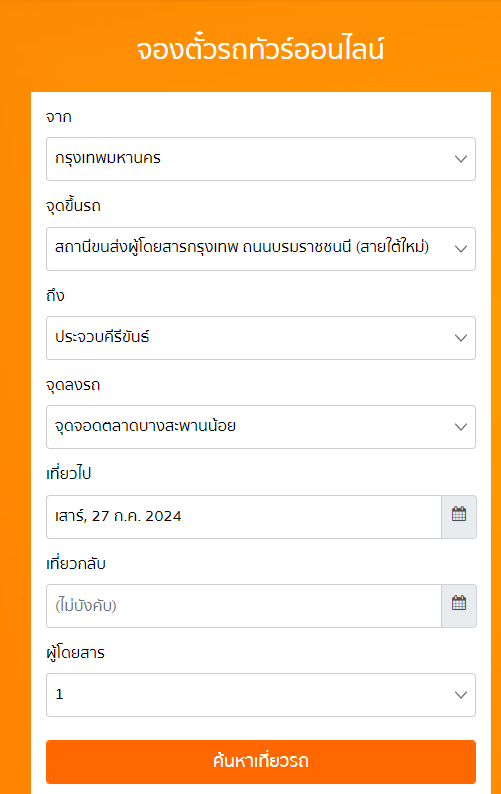501x794 pixels.
Task: Click the เที่ยวไป departure date field
Action: click(244, 517)
